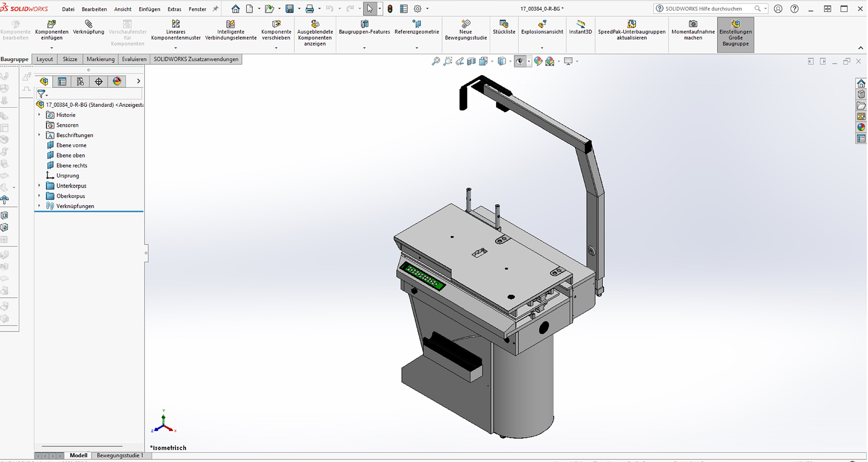Open the Einfügen menu

[149, 9]
